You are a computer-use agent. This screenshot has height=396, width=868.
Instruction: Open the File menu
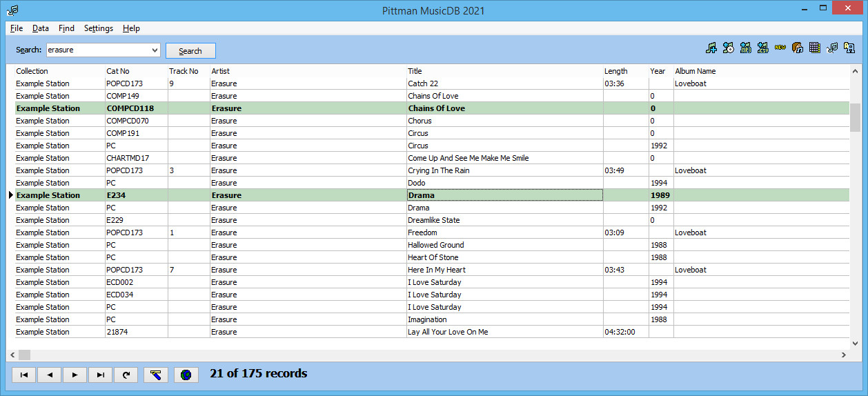point(17,28)
